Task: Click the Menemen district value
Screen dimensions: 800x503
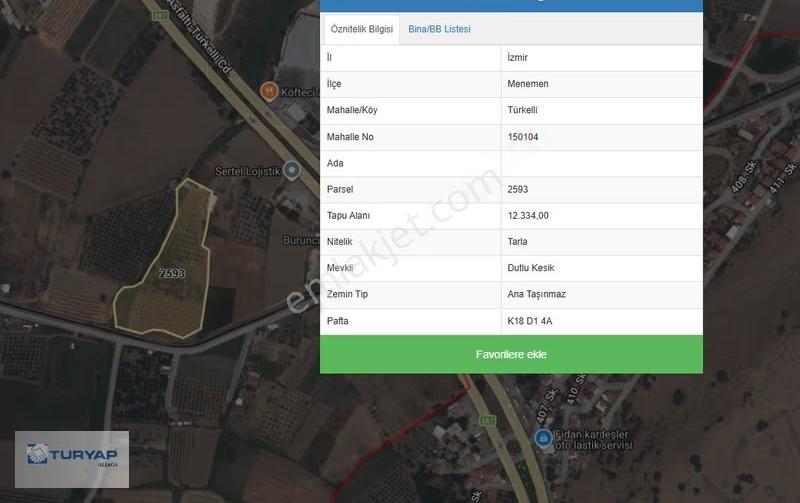Action: point(528,84)
